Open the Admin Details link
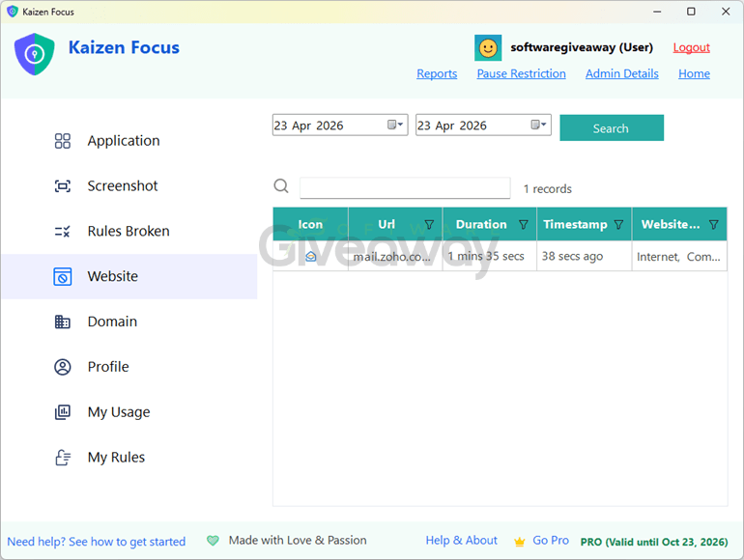The image size is (744, 560). (x=621, y=74)
